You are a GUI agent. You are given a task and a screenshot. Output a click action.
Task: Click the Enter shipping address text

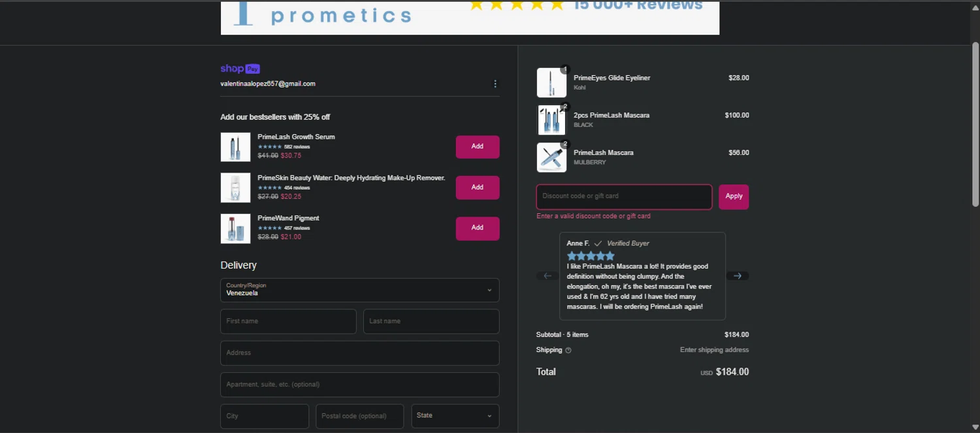click(714, 350)
